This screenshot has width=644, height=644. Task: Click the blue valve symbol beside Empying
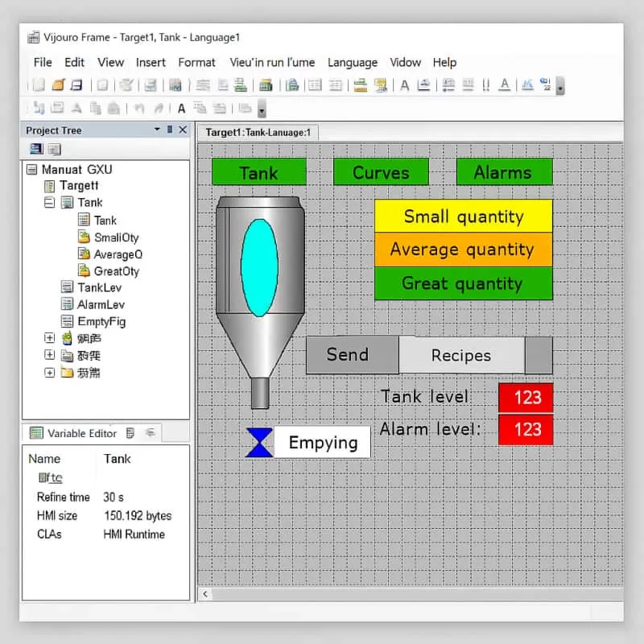click(259, 442)
